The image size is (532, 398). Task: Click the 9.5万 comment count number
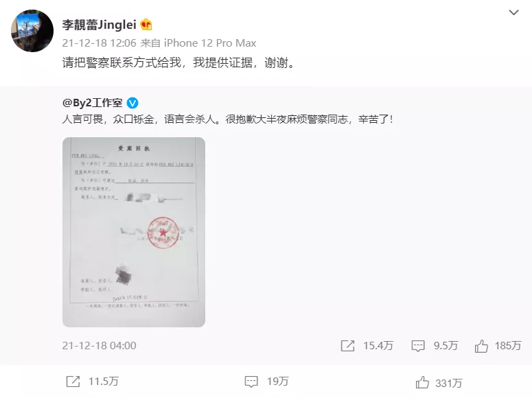pyautogui.click(x=446, y=346)
